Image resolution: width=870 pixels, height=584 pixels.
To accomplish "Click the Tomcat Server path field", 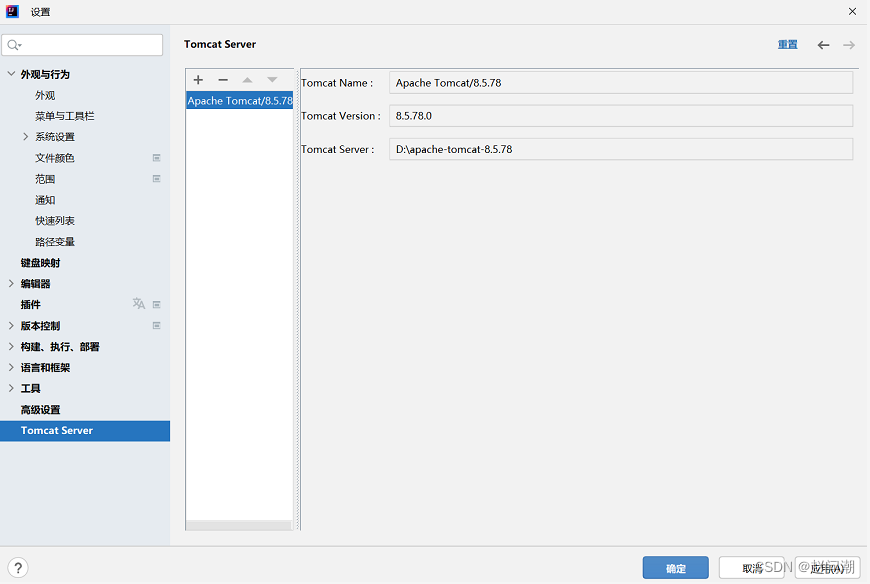I will (620, 149).
